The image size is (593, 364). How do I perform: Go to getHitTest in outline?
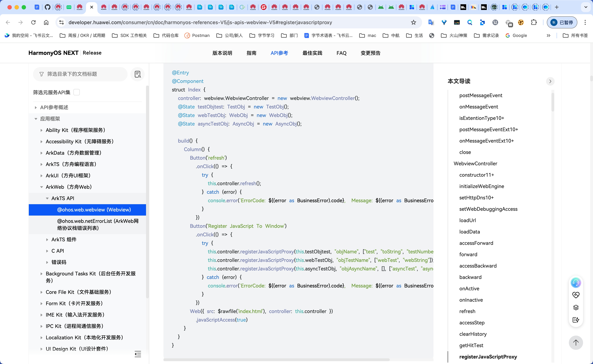pos(471,345)
